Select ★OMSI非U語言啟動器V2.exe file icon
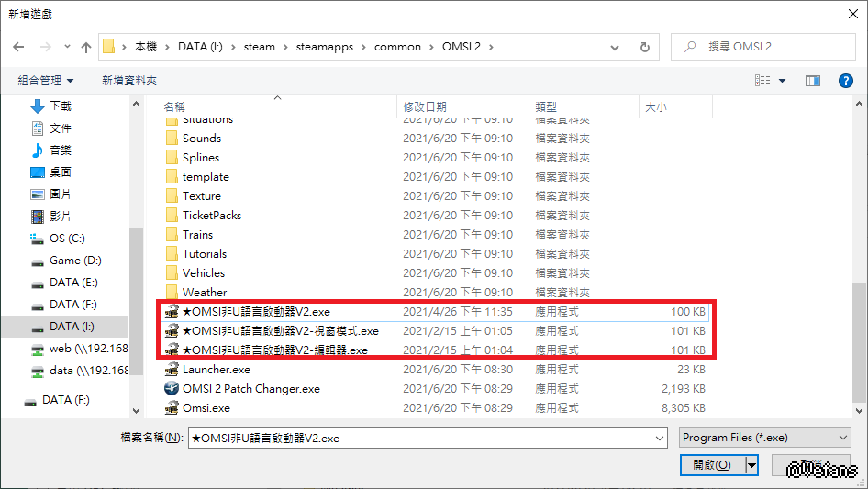The height and width of the screenshot is (489, 868). coord(172,312)
